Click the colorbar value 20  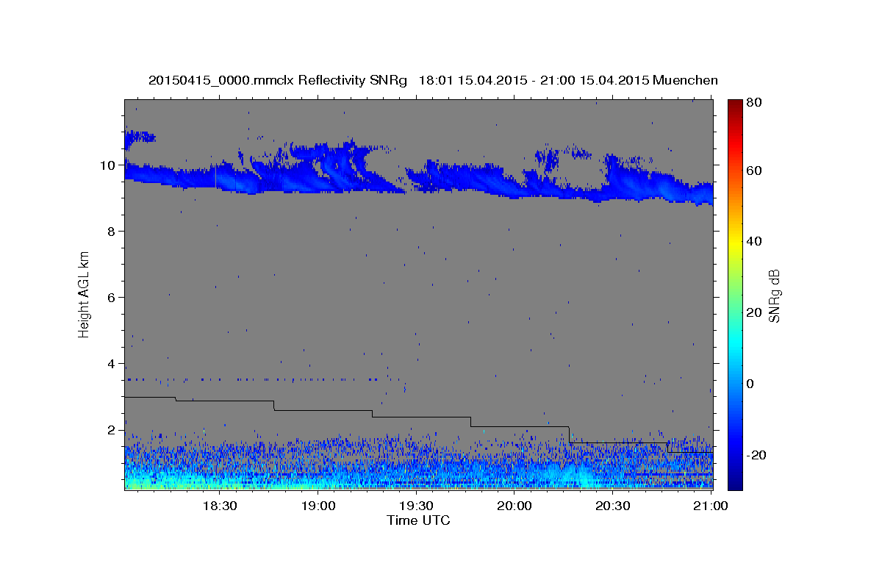click(x=755, y=312)
